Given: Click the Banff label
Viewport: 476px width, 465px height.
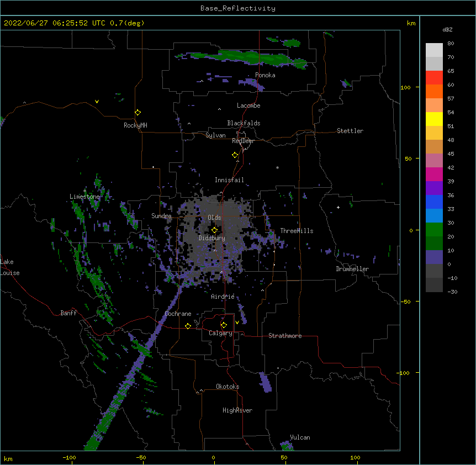Looking at the screenshot, I should click(x=68, y=313).
